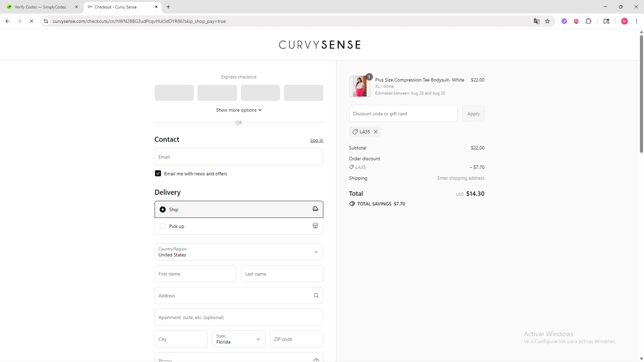Click the Last name field
The width and height of the screenshot is (644, 362).
(282, 274)
